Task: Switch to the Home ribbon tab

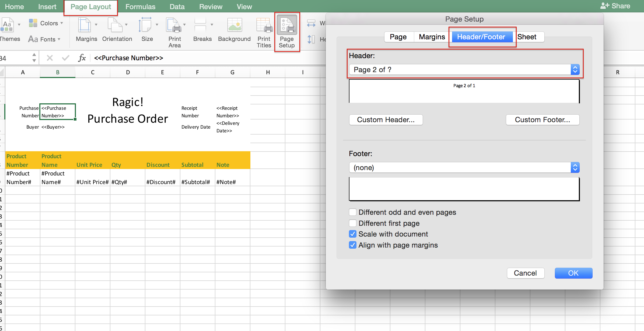Action: pyautogui.click(x=14, y=6)
